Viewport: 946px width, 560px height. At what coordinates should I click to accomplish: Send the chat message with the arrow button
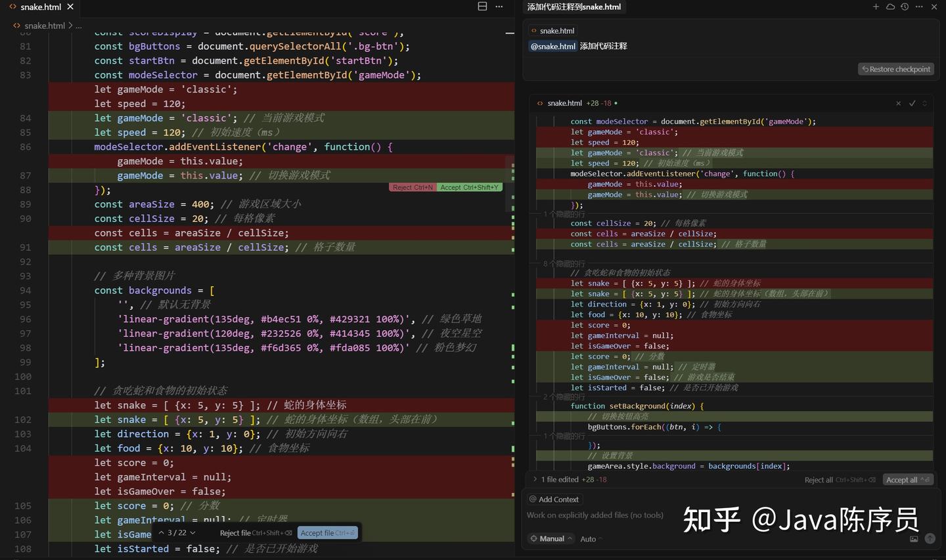(x=930, y=538)
